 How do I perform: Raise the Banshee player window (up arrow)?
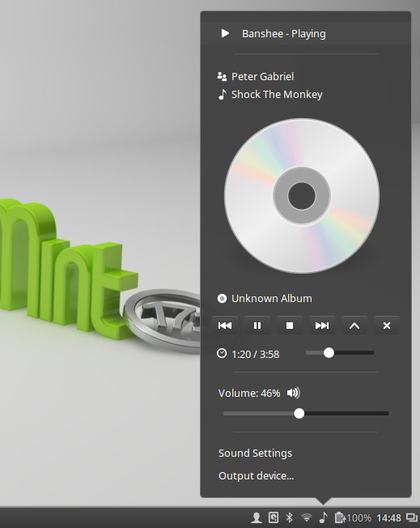(354, 326)
